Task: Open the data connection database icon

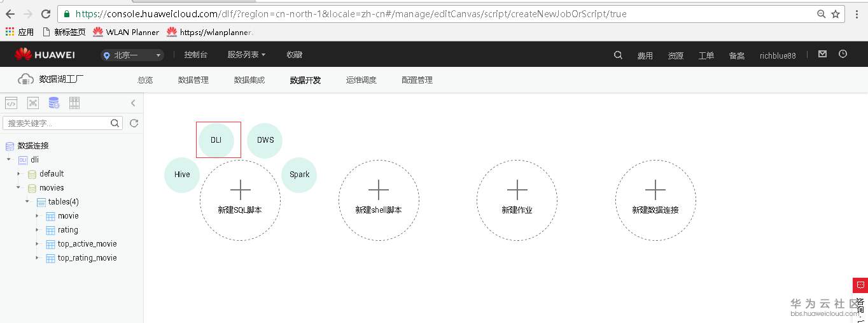Action: (53, 103)
